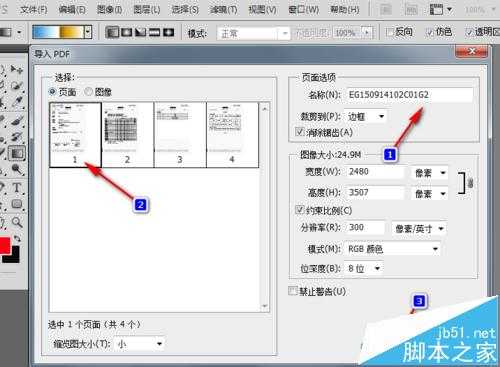Select the Dodge tool
This screenshot has height=367, width=500.
[x=17, y=170]
